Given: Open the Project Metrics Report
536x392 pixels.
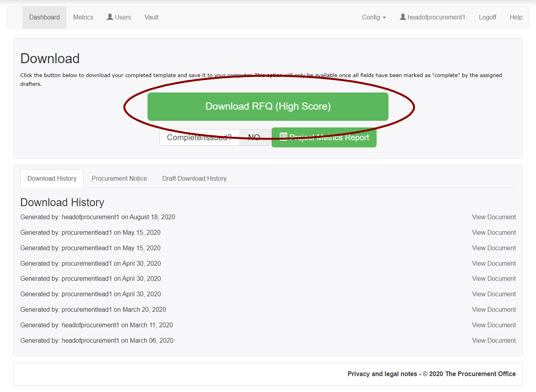Looking at the screenshot, I should tap(324, 137).
